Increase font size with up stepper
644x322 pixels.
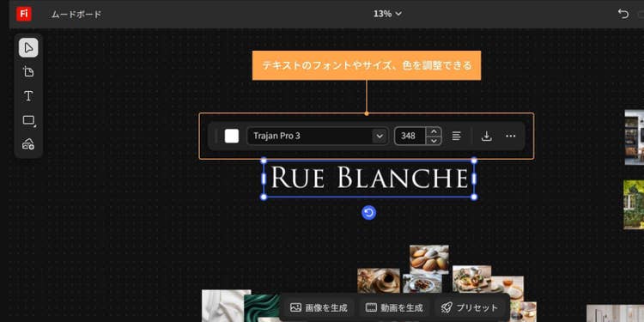pos(434,132)
